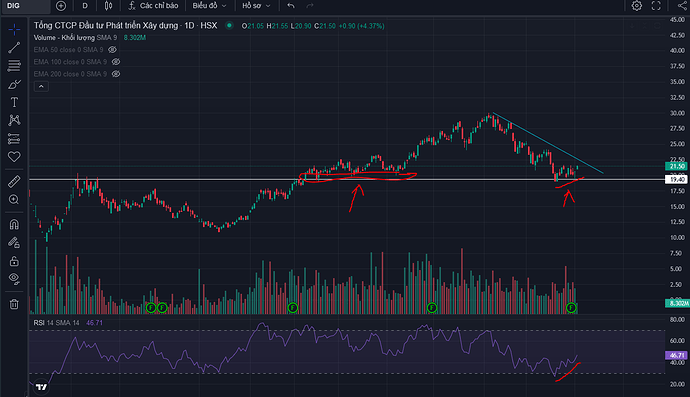Select the brush drawing tool

(x=14, y=84)
